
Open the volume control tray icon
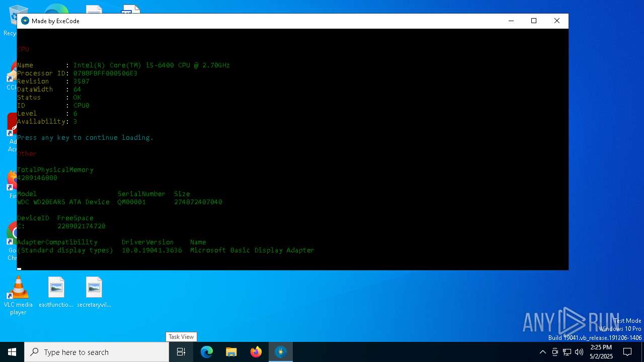click(x=579, y=352)
